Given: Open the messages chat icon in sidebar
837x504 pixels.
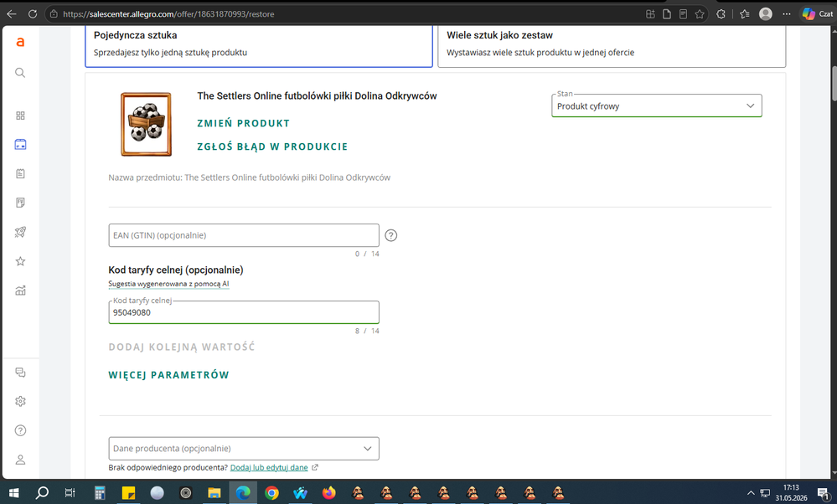Looking at the screenshot, I should tap(20, 373).
